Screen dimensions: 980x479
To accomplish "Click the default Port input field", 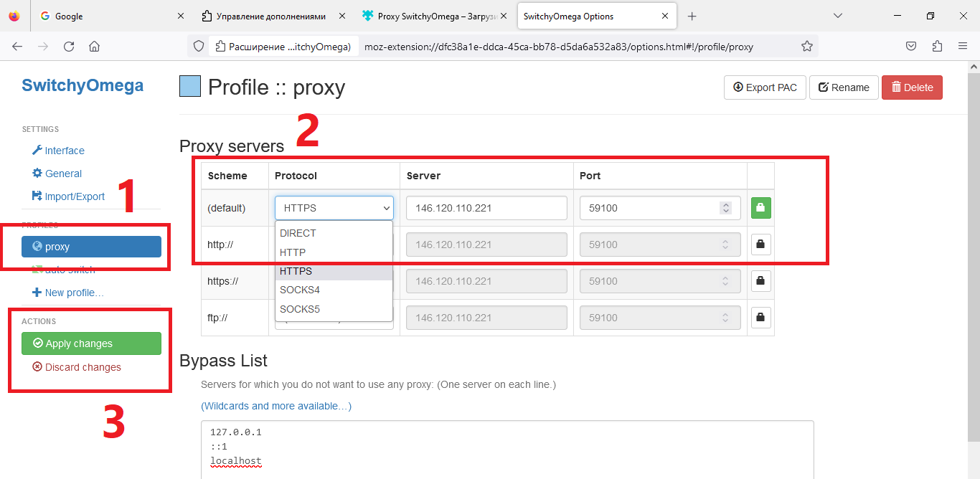I will tap(660, 208).
